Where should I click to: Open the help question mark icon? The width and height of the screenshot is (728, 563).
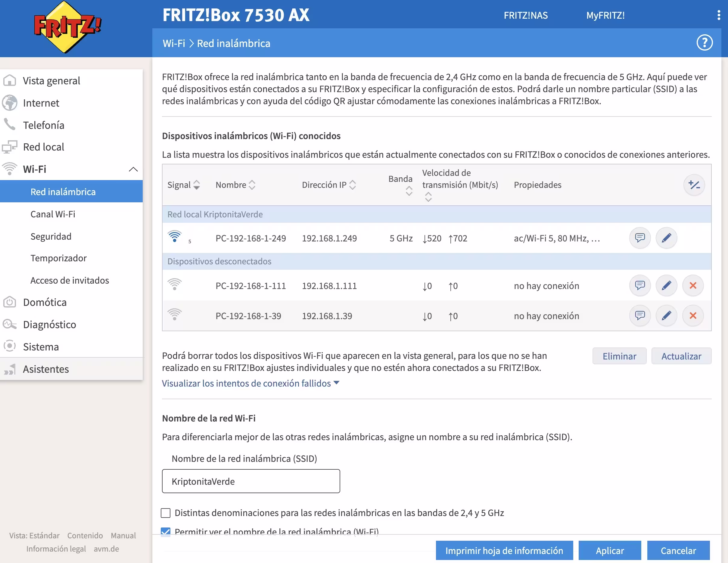click(x=704, y=43)
